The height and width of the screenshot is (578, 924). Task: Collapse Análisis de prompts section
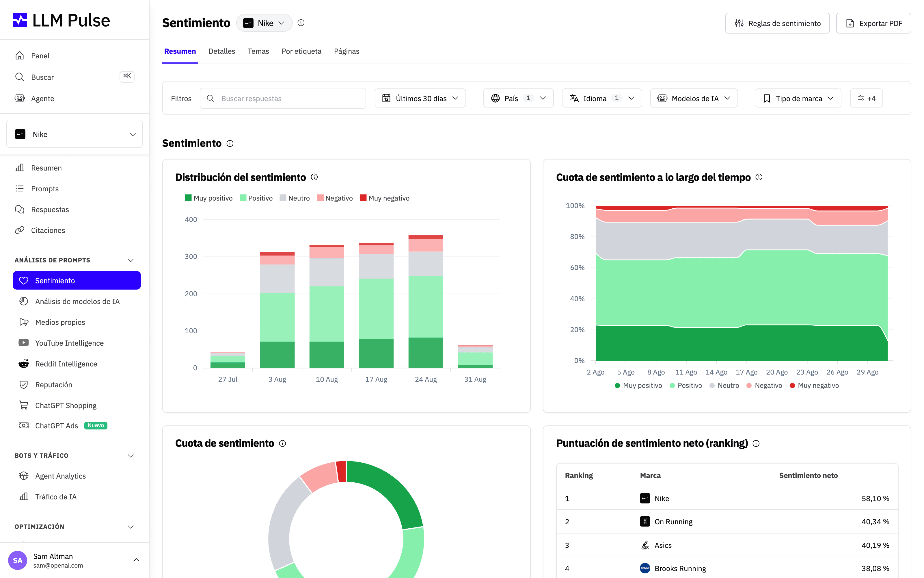(x=130, y=260)
